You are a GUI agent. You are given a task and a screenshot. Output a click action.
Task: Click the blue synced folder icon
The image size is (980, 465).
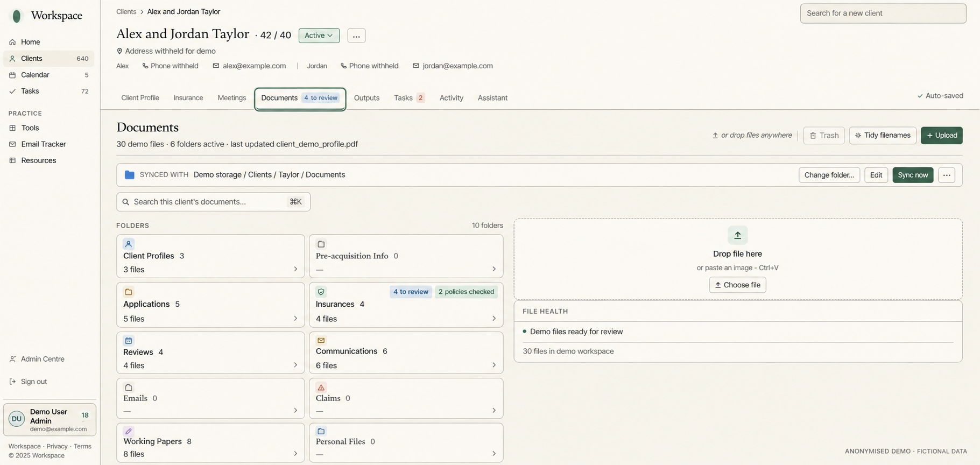(x=130, y=175)
